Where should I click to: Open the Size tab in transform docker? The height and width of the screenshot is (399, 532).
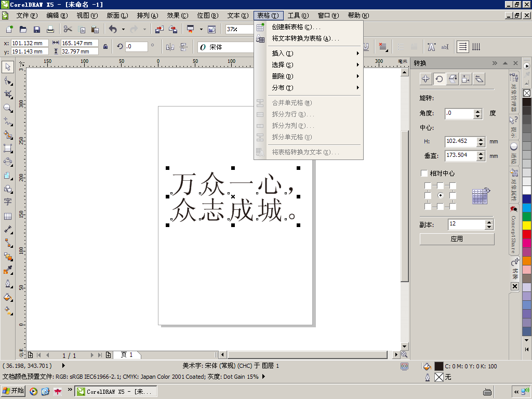(465, 79)
